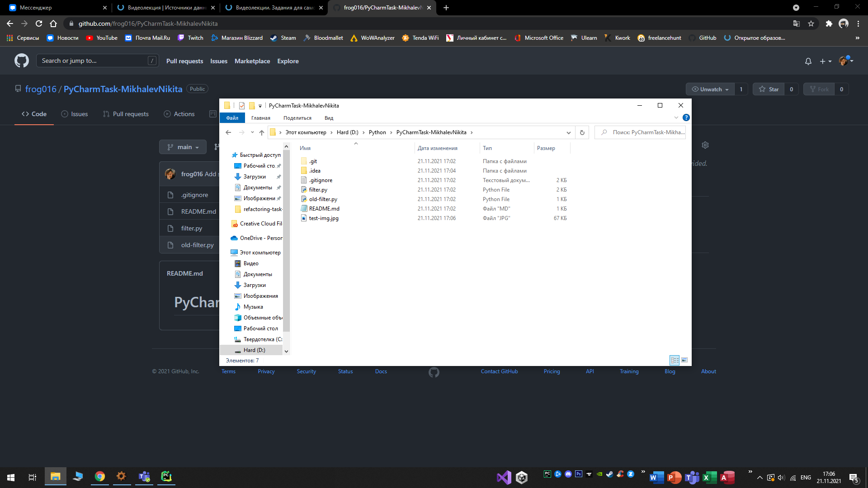Viewport: 868px width, 488px height.
Task: Open PyCharm from the taskbar
Action: (x=166, y=476)
